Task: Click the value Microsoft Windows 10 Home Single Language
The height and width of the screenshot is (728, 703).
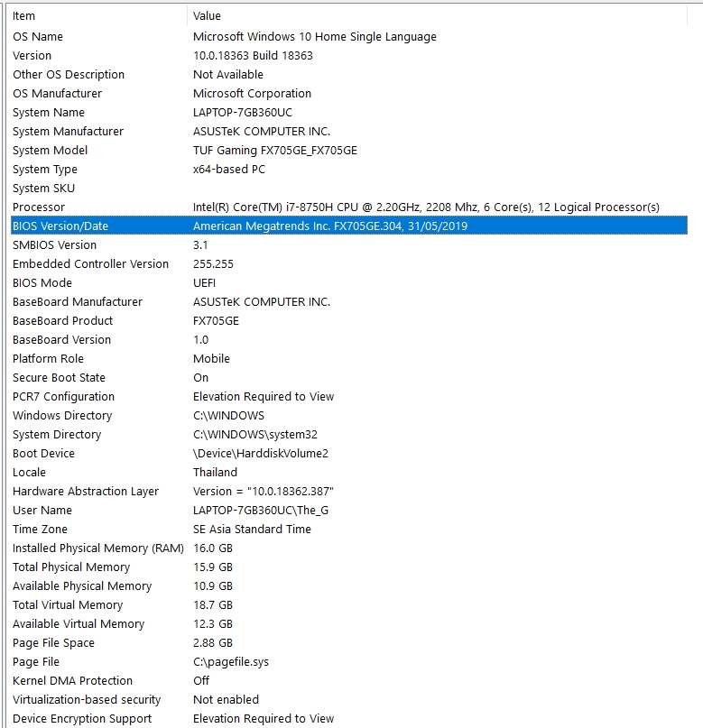Action: [x=315, y=37]
